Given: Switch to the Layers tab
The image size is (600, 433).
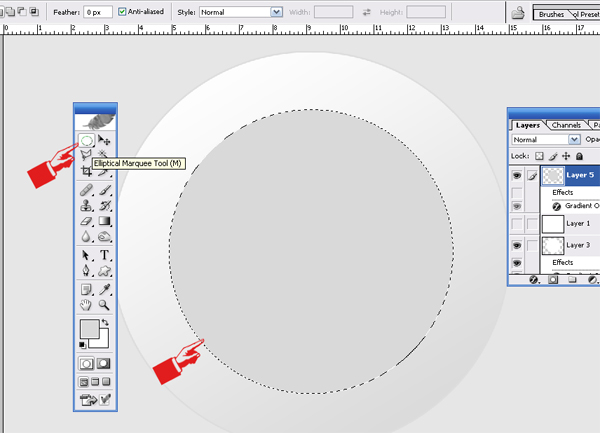Looking at the screenshot, I should (x=528, y=125).
